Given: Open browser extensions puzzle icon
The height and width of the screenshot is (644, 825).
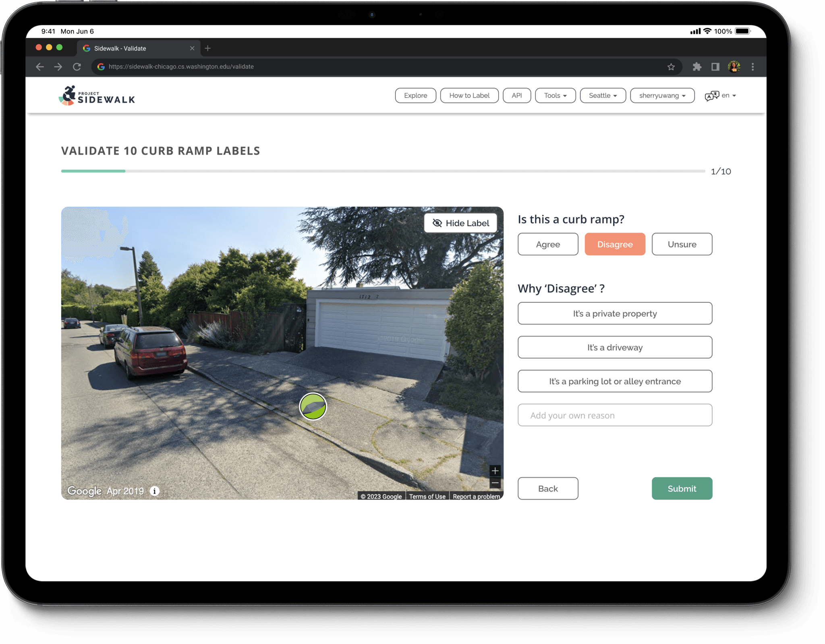Looking at the screenshot, I should click(x=697, y=67).
